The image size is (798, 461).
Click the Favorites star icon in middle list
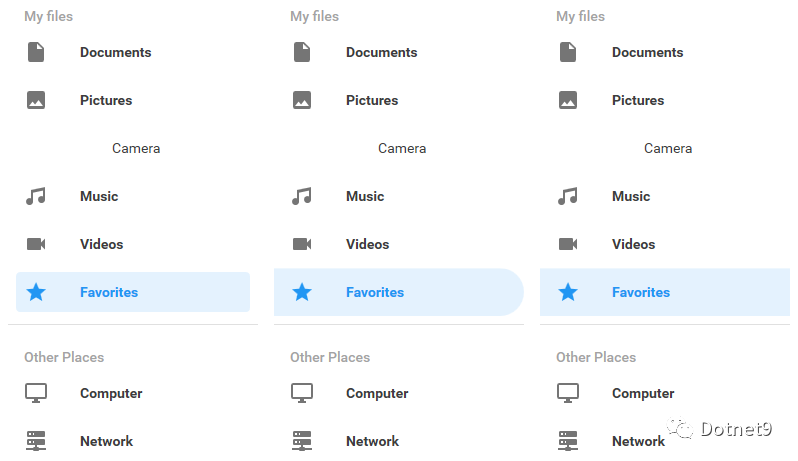(x=302, y=292)
